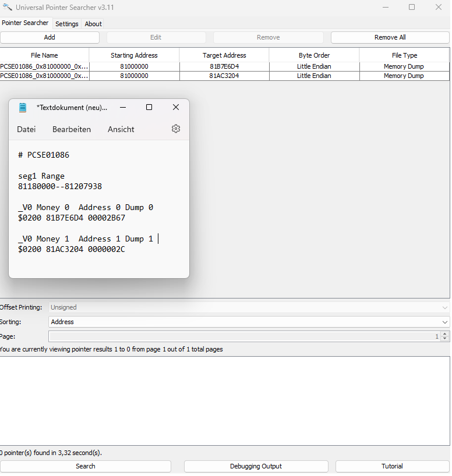Click the '81180000--81207938' line in Notepad

[60, 186]
